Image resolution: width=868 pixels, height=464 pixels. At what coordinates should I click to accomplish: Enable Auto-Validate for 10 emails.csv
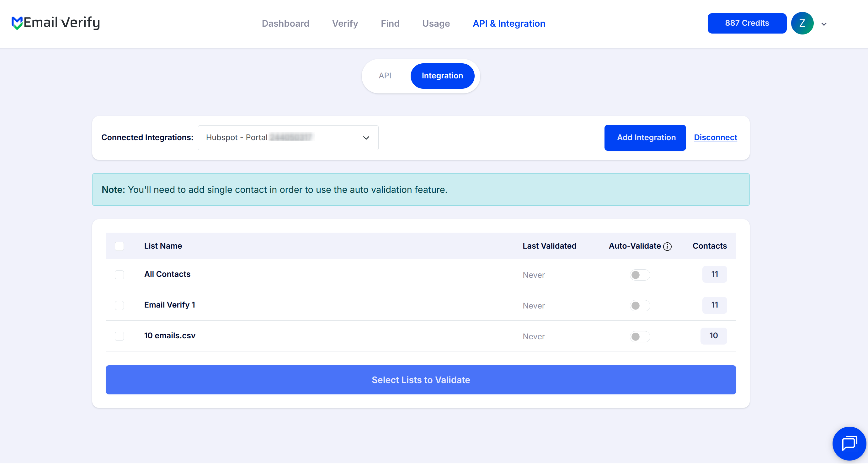[x=640, y=336]
